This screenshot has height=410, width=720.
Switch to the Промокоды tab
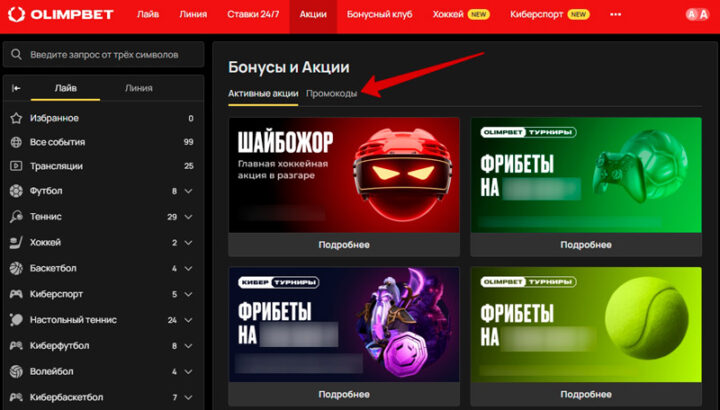pos(331,93)
